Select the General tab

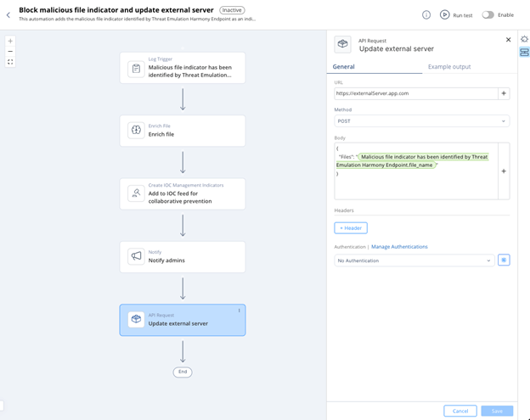343,66
